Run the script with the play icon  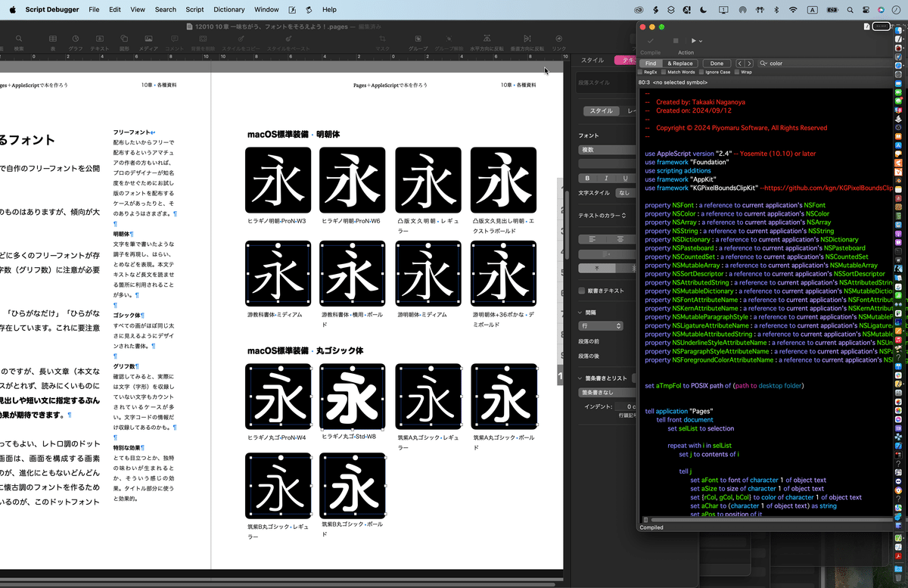692,41
